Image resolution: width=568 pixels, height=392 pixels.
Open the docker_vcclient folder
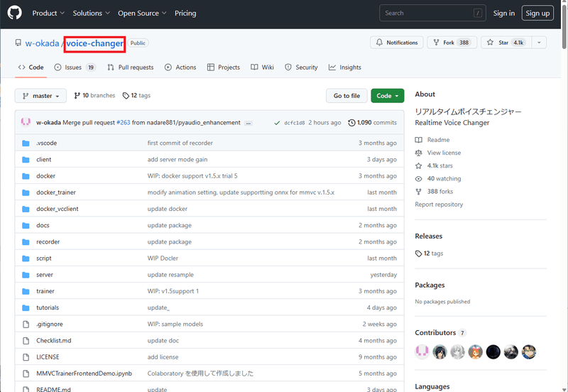click(58, 209)
